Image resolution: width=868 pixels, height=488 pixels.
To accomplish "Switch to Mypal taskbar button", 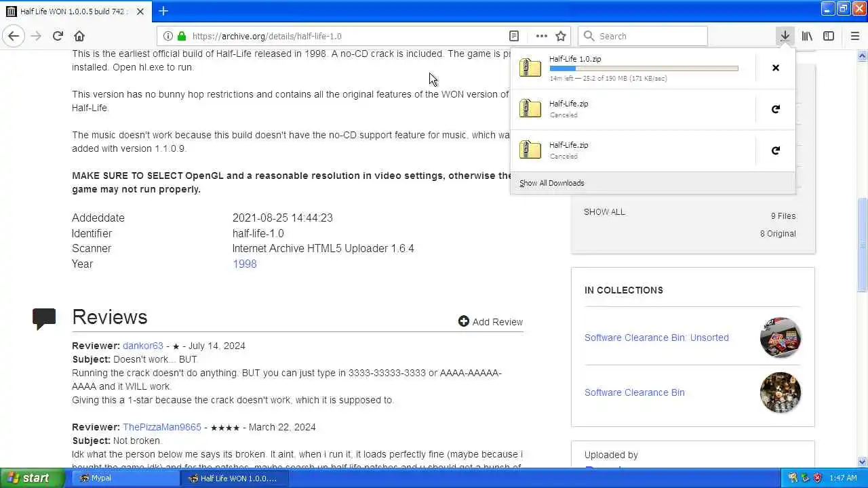I will (x=125, y=478).
